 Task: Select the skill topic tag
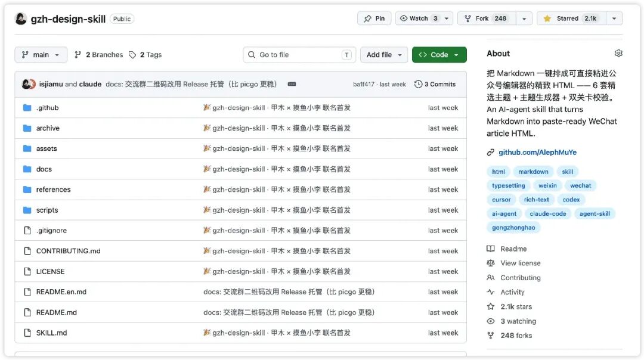[x=567, y=172]
